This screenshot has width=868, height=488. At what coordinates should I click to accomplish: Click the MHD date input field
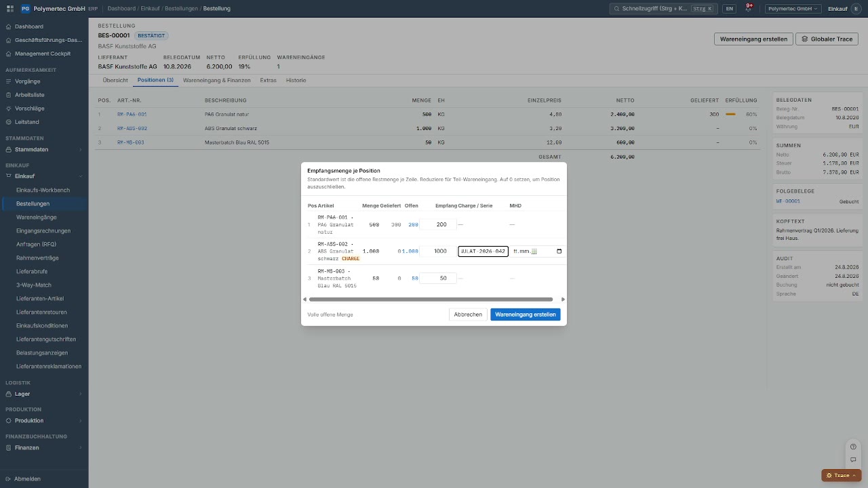(538, 251)
